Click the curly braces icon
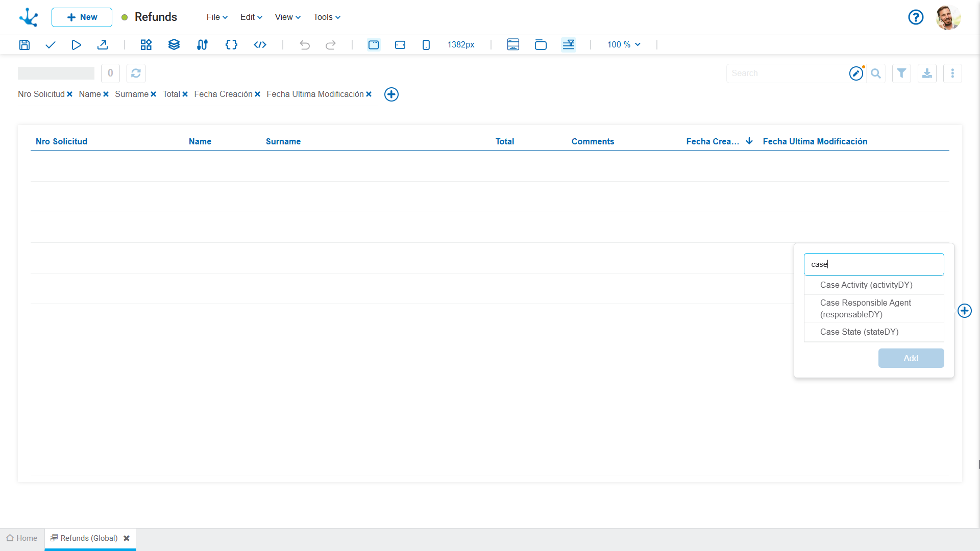The width and height of the screenshot is (980, 551). coord(231,45)
